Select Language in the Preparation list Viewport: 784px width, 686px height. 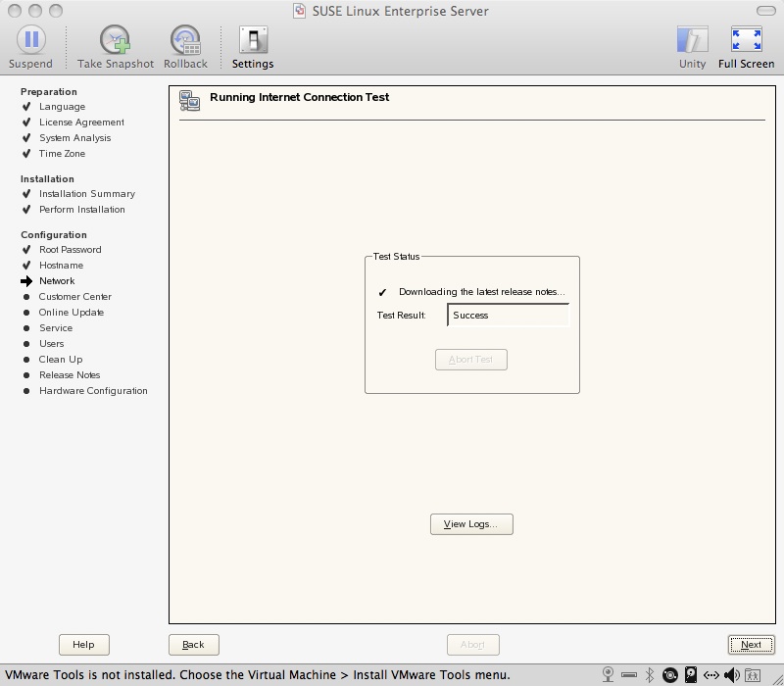(62, 107)
